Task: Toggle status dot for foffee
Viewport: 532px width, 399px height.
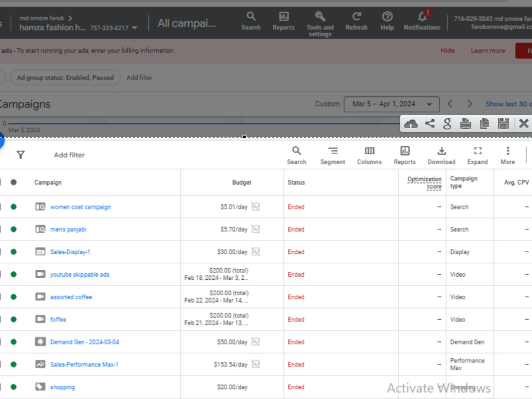Action: [14, 319]
